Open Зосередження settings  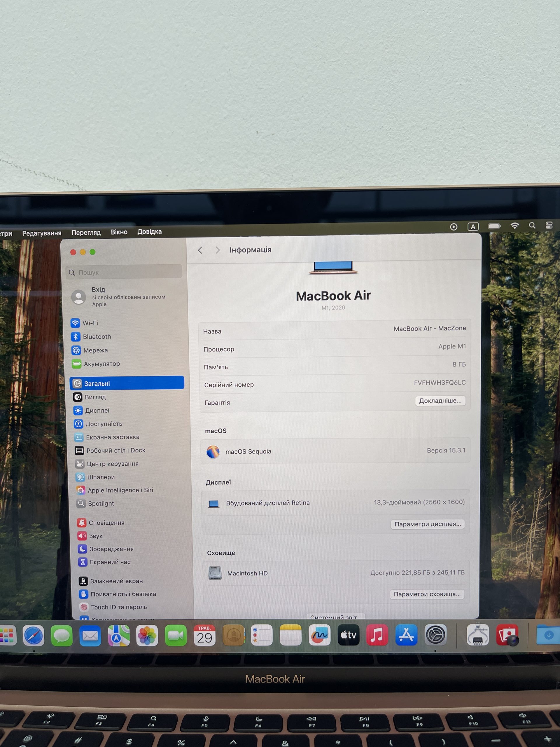click(x=106, y=549)
